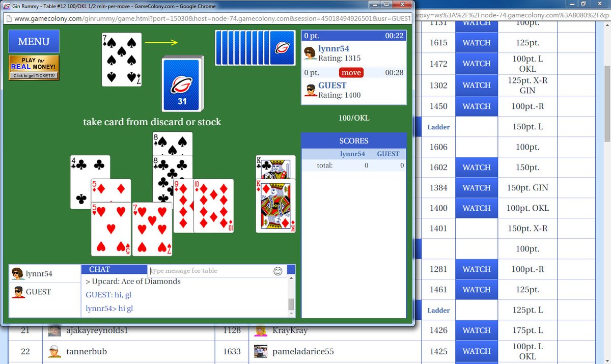Click the chat scrollbar
The image size is (611, 364).
pyautogui.click(x=291, y=295)
